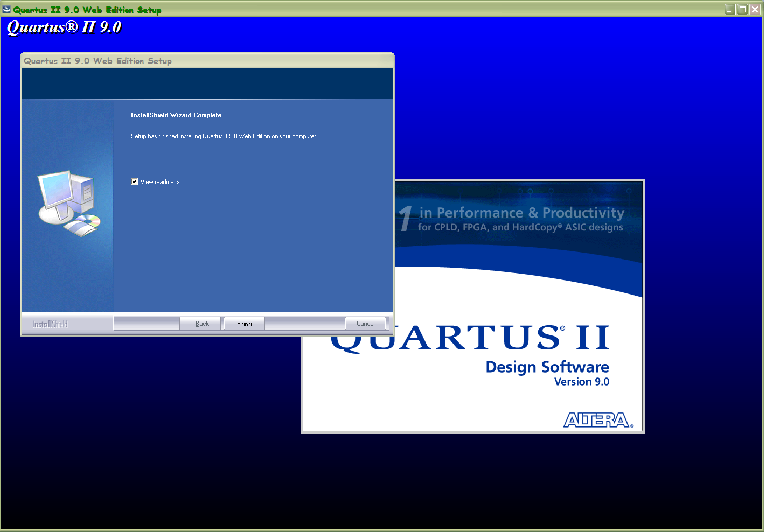Maximize the Quartus II Setup window

pos(742,9)
